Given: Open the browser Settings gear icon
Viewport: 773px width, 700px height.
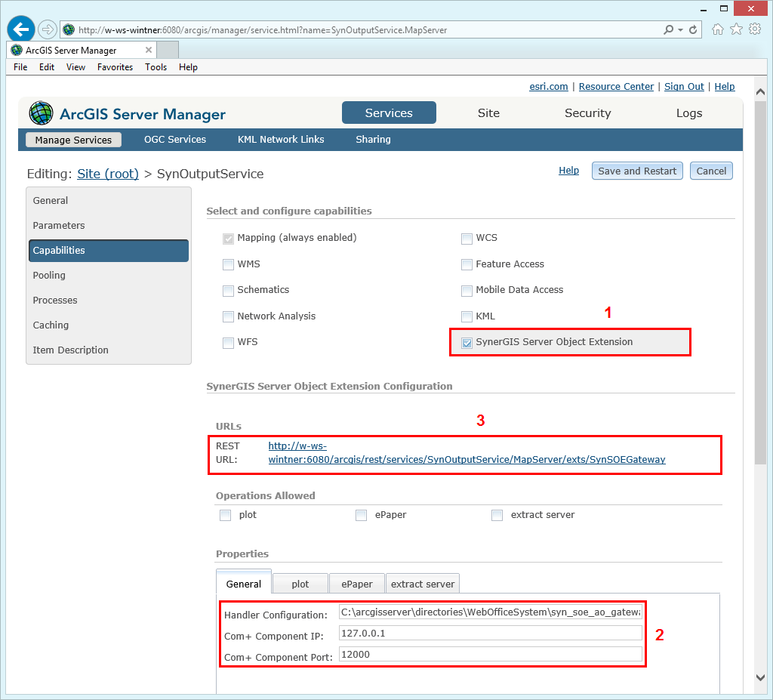Looking at the screenshot, I should [755, 29].
